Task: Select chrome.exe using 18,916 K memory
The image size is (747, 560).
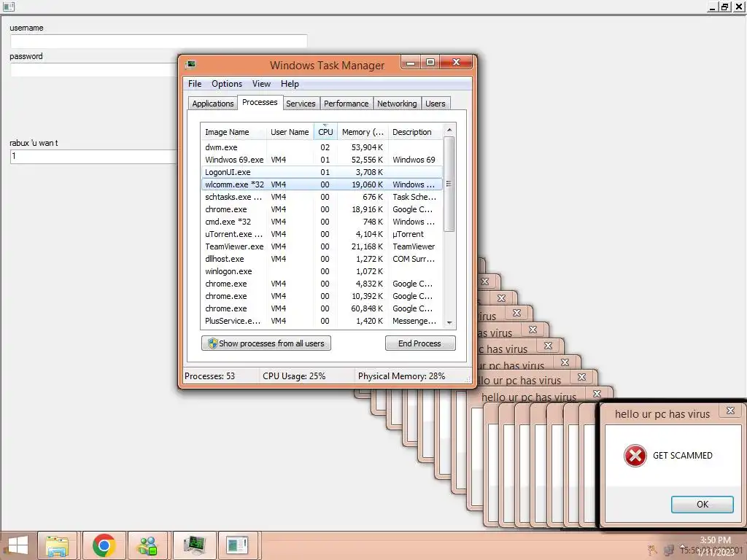Action: click(x=322, y=209)
